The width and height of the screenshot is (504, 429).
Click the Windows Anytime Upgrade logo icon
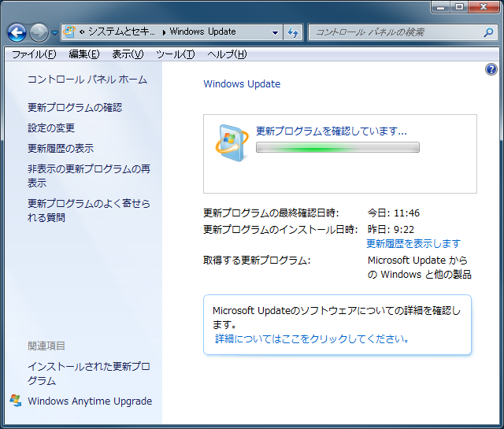click(16, 400)
